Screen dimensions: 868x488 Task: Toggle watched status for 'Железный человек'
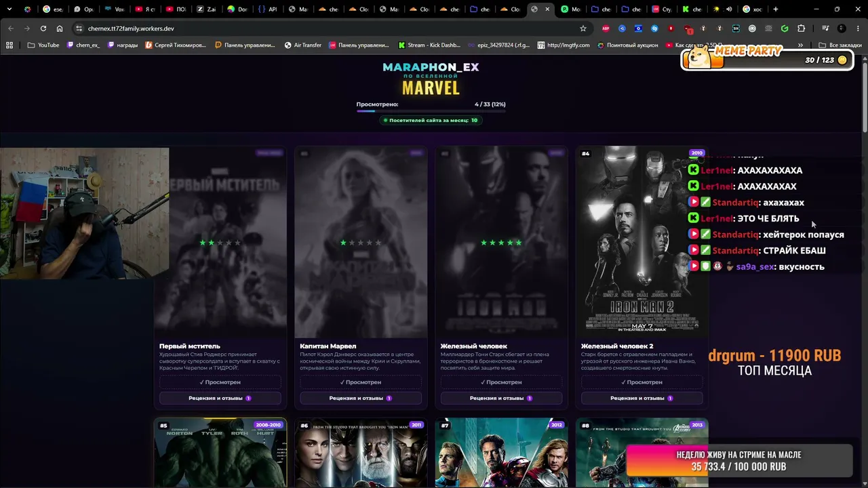pos(501,382)
